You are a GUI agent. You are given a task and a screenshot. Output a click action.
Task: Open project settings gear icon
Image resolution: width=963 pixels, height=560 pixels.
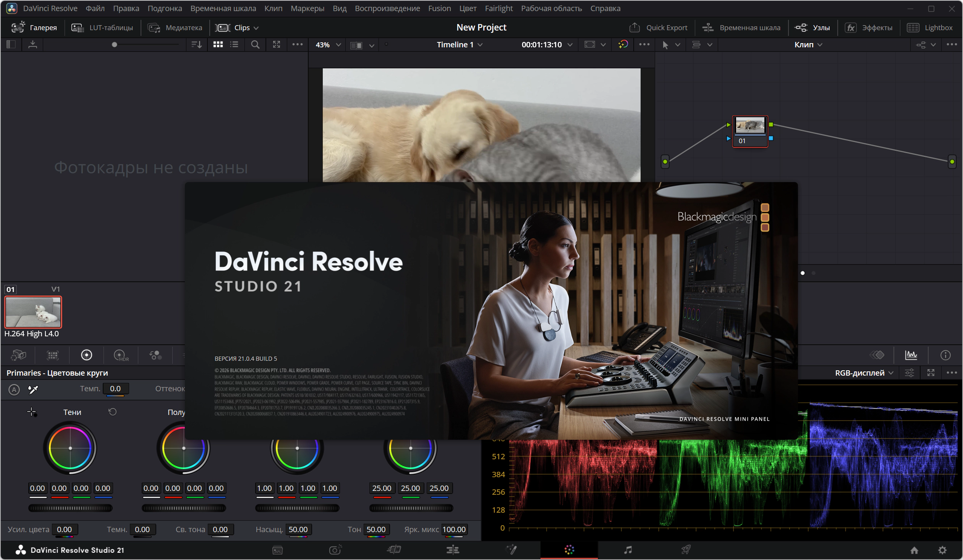942,550
